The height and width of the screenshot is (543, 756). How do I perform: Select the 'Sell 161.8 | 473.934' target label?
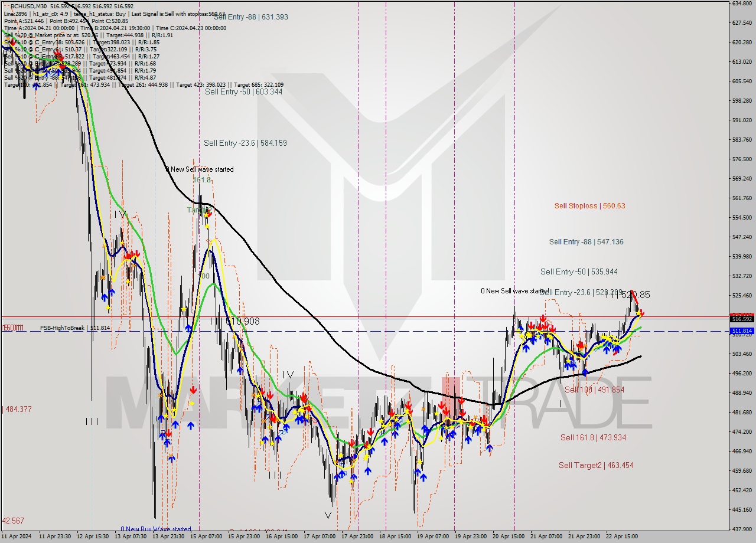[593, 438]
